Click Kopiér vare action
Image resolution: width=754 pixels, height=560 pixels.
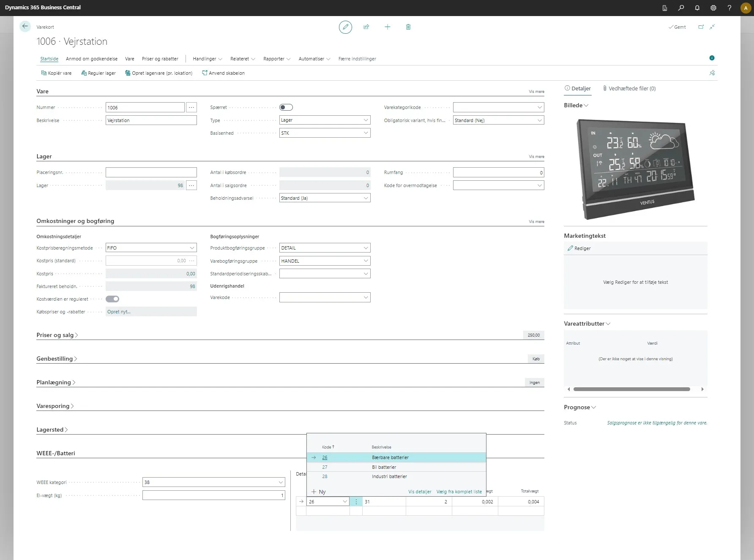point(56,73)
